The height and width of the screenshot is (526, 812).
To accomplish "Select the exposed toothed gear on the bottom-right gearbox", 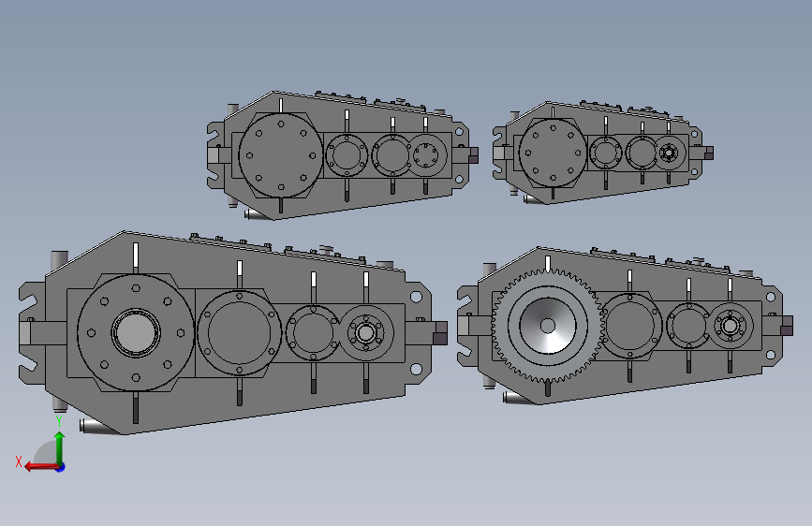I will 547,326.
